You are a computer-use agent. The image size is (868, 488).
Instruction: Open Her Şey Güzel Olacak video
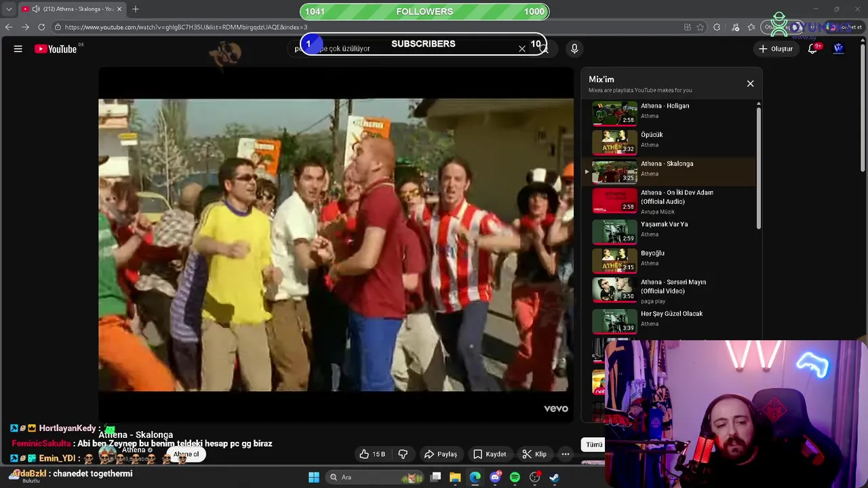tap(670, 321)
